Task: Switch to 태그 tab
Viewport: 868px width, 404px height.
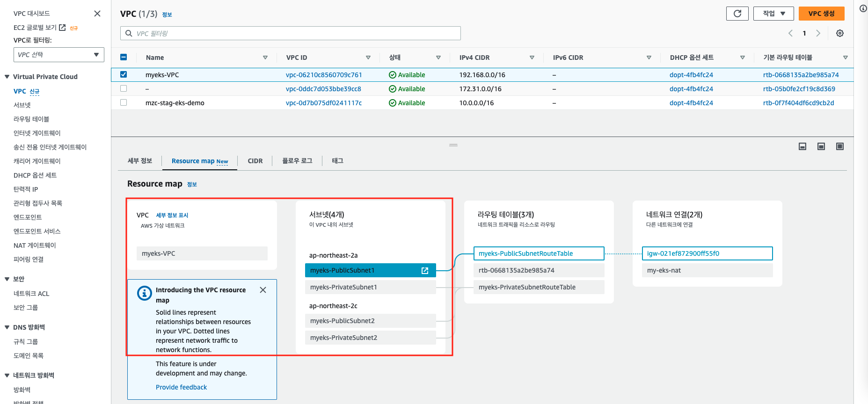Action: pyautogui.click(x=338, y=161)
